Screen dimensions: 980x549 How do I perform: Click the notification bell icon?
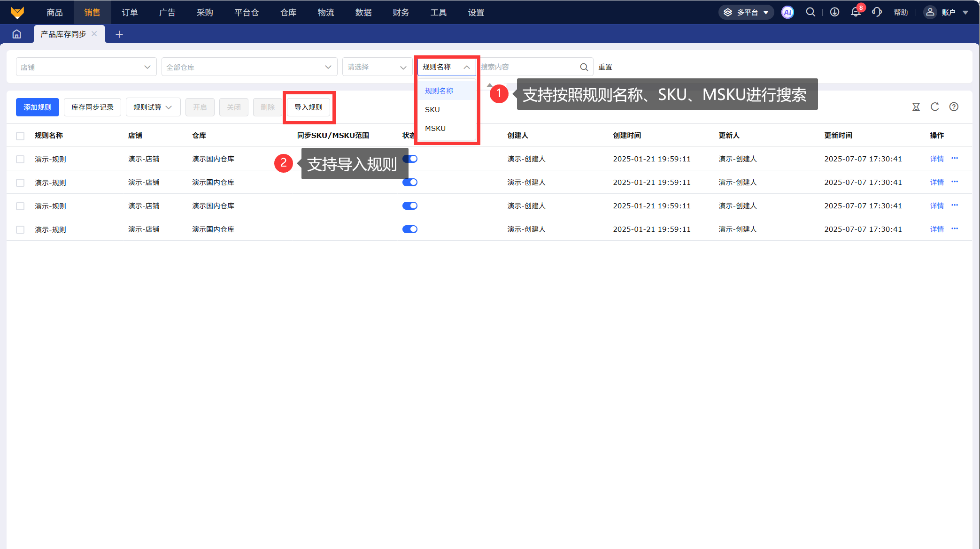(x=856, y=13)
